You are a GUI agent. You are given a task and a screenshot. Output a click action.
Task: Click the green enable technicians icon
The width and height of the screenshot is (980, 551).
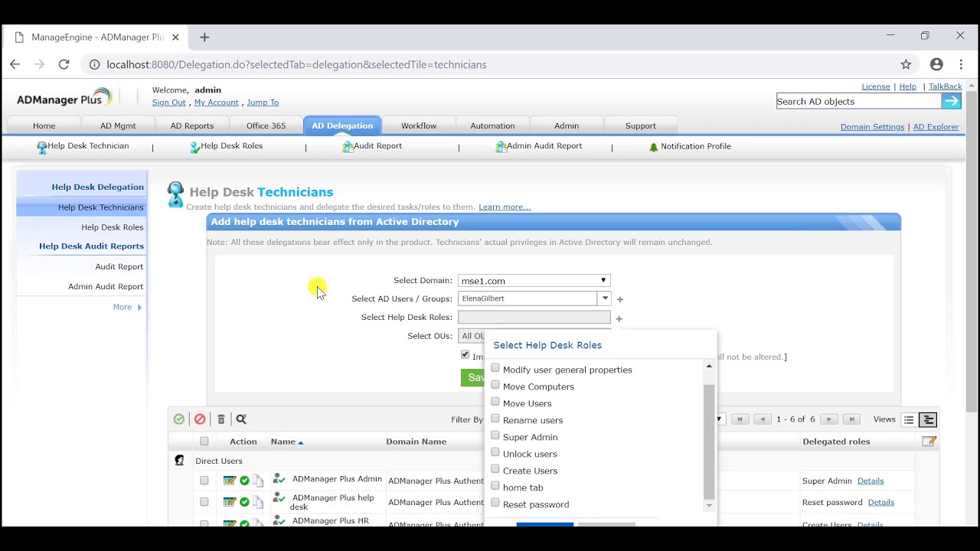pos(179,419)
